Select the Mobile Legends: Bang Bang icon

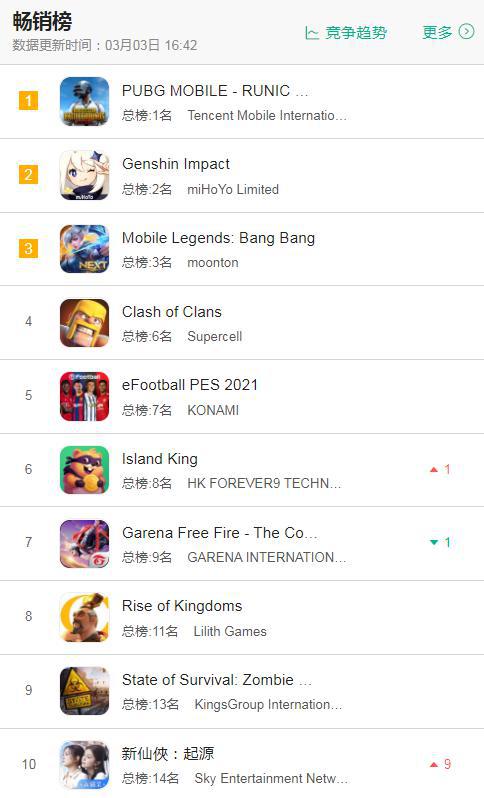(84, 249)
